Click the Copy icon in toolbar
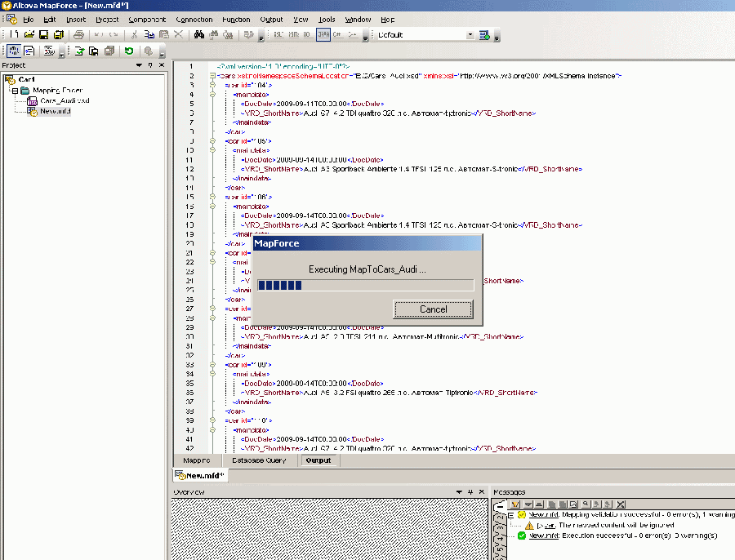This screenshot has height=560, width=735. tap(149, 34)
